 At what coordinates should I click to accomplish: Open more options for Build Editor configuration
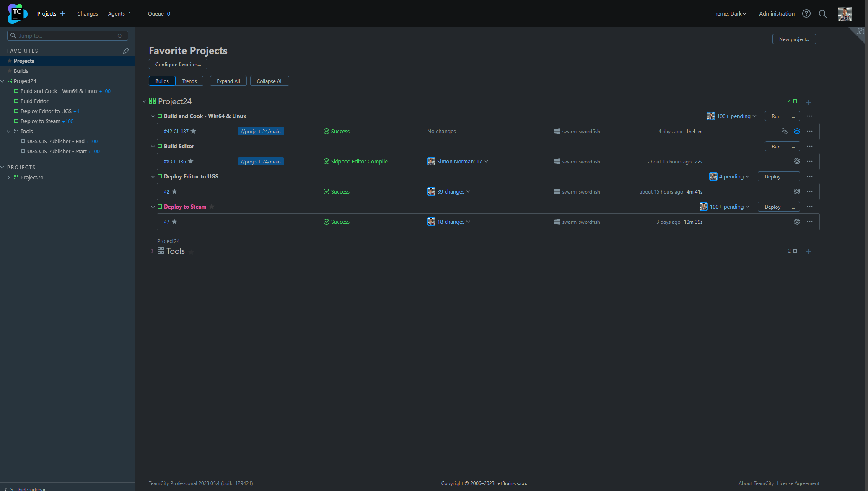tap(809, 146)
